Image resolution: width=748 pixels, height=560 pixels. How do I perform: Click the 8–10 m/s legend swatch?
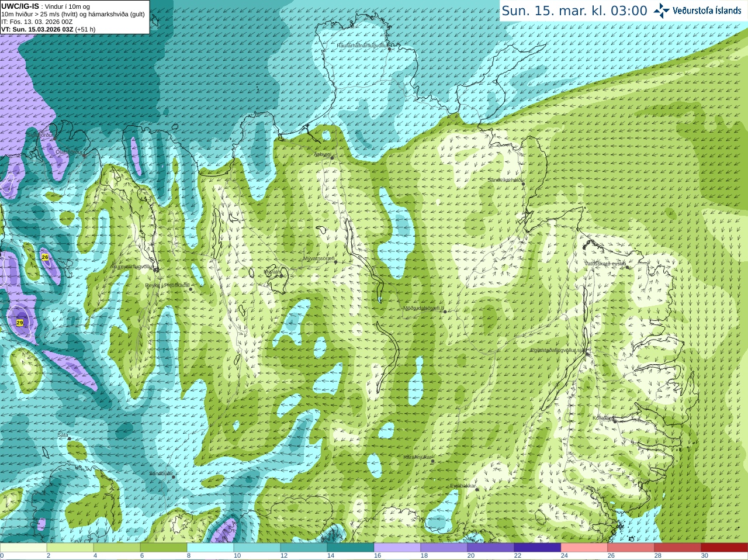pos(210,548)
